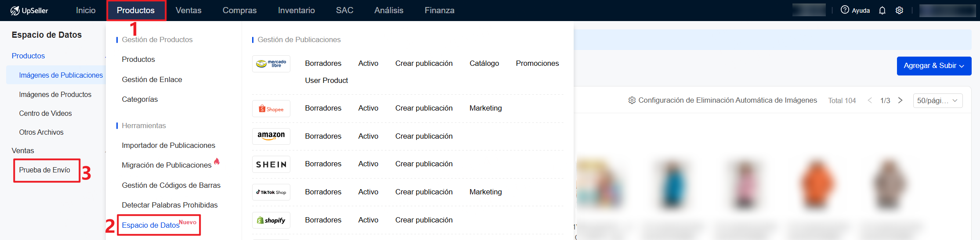Open the Ventas top menu

tap(188, 11)
